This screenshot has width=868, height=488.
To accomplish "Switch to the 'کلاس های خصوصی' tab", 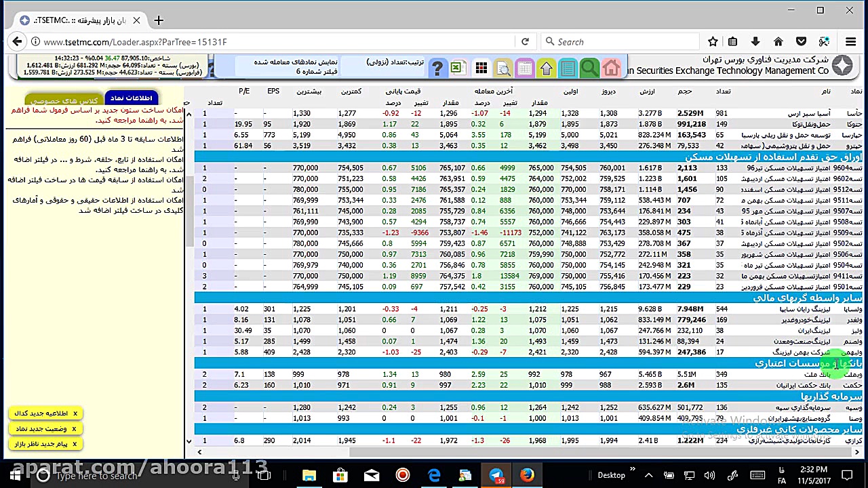I will tap(64, 101).
